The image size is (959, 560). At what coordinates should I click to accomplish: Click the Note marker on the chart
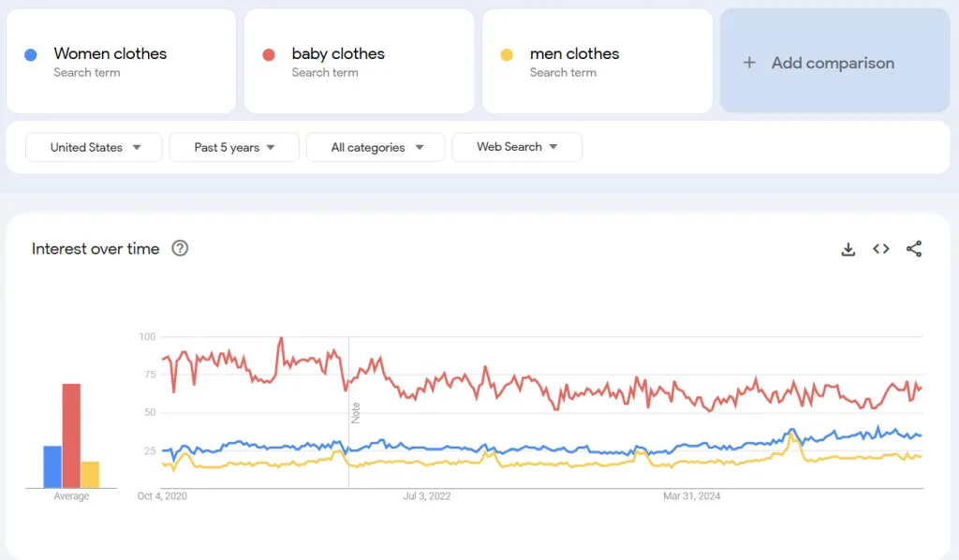click(x=356, y=412)
